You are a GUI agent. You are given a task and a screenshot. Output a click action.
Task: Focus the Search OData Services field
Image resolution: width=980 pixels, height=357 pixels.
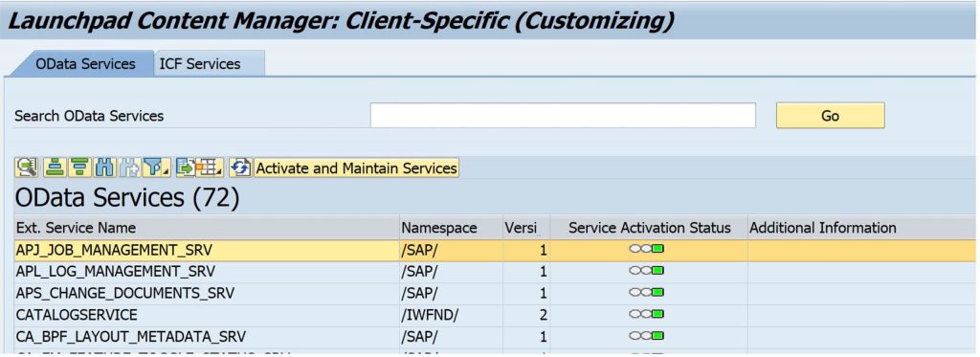(x=563, y=116)
